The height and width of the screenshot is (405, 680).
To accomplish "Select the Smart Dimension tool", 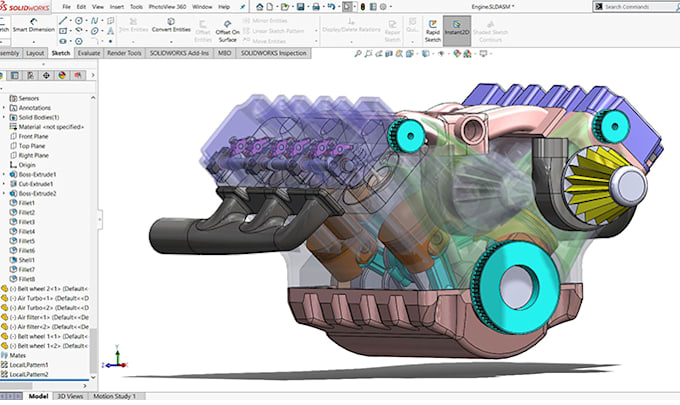I will click(x=33, y=26).
